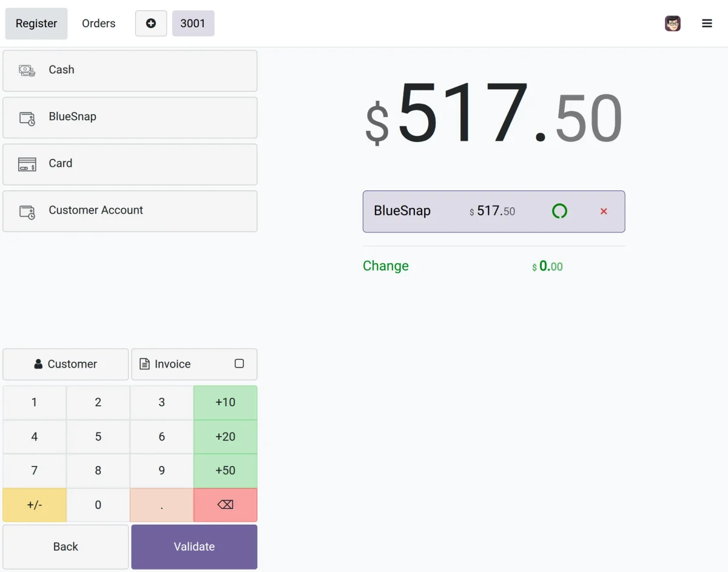
Task: Remove the BlueSnap payment line
Action: (x=604, y=212)
